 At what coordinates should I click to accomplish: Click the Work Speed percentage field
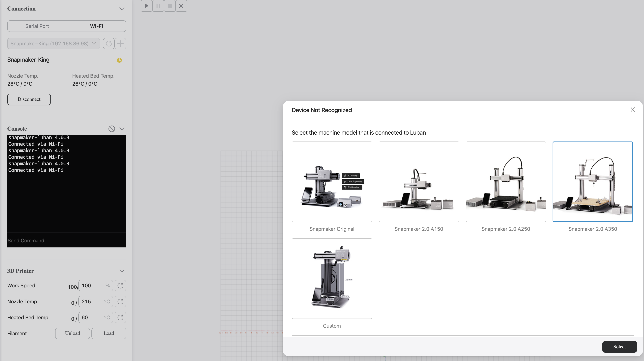pyautogui.click(x=96, y=286)
